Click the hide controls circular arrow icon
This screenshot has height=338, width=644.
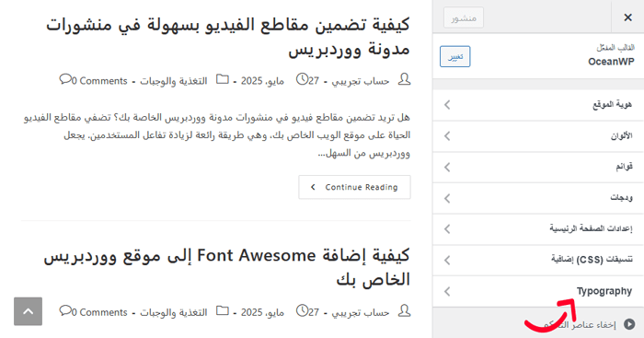(629, 324)
